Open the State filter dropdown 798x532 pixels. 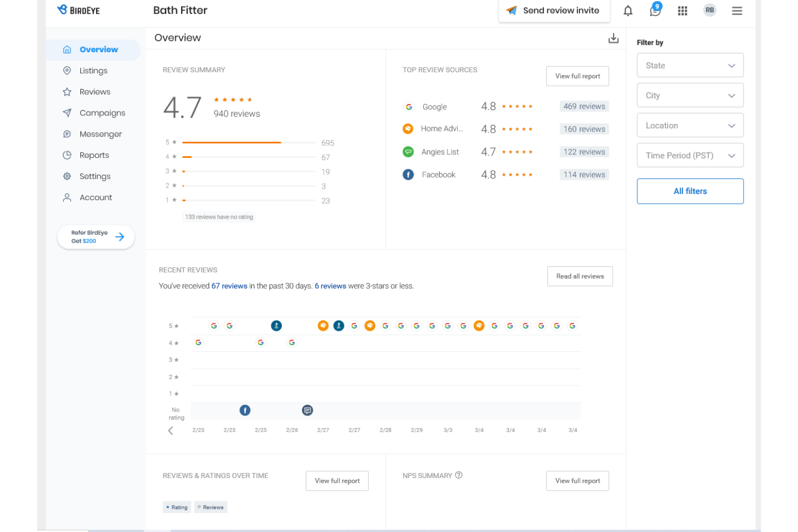click(690, 65)
